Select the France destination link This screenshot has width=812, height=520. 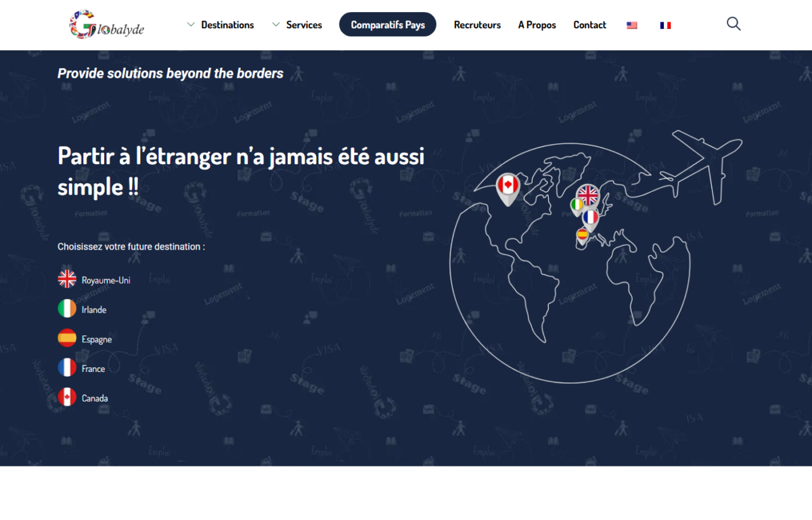[x=93, y=369]
